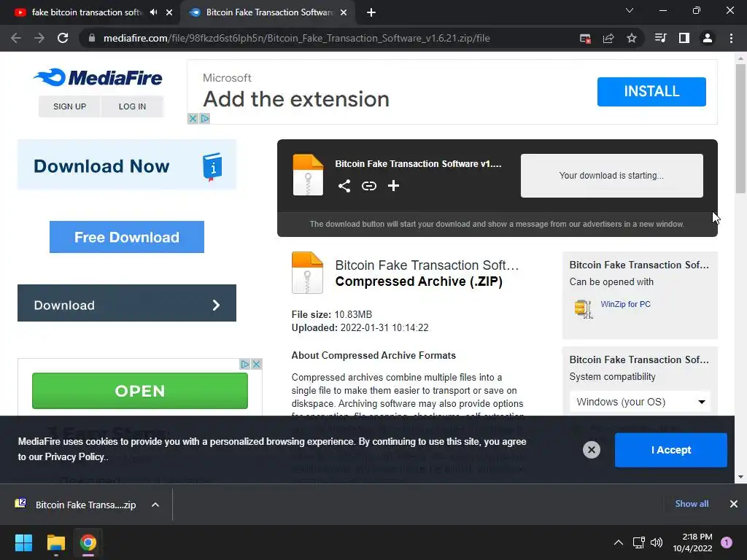Close the downloads bar
Viewport: 747px width, 560px height.
734,504
